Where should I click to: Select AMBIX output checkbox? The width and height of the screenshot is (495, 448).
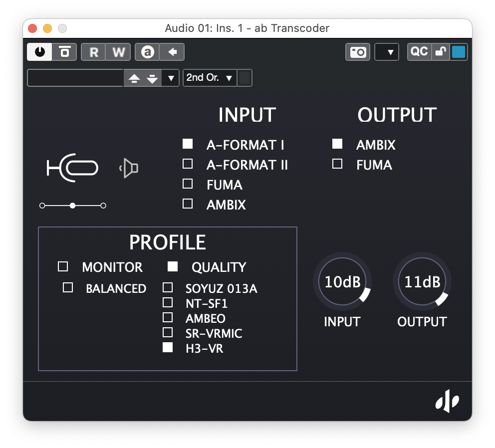pyautogui.click(x=337, y=144)
